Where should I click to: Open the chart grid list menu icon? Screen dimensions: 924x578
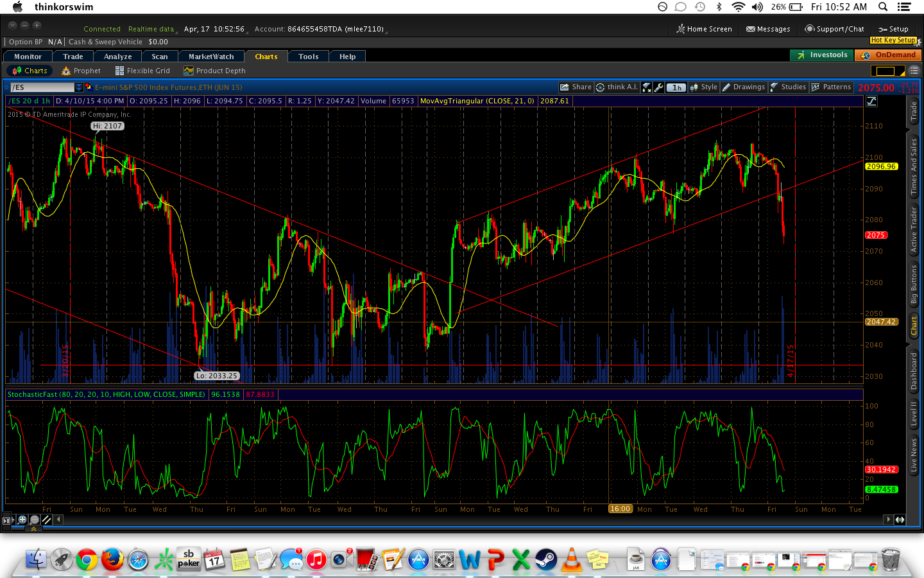(x=914, y=71)
